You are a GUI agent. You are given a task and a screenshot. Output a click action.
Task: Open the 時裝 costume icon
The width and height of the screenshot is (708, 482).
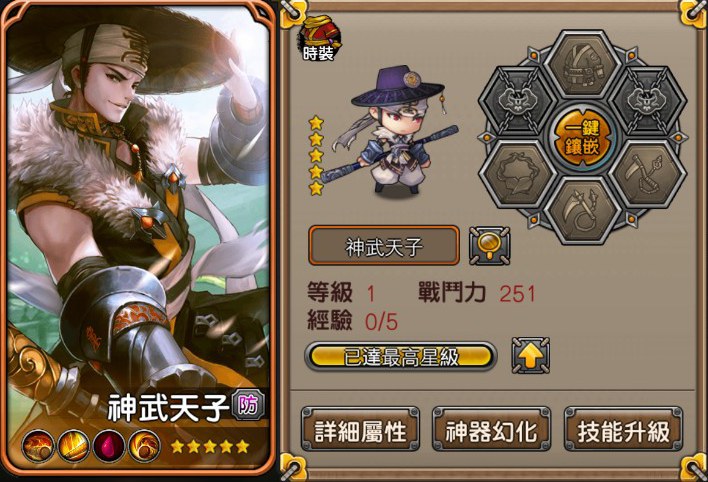click(319, 39)
